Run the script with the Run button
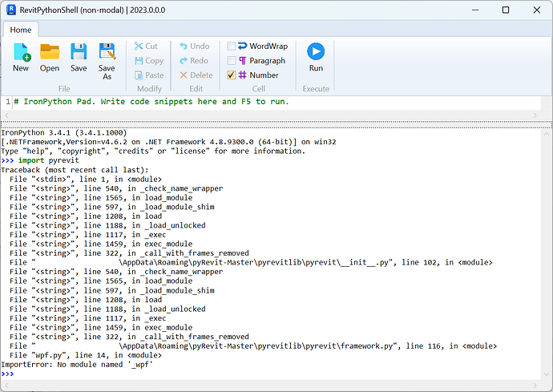553x392 pixels. point(316,57)
